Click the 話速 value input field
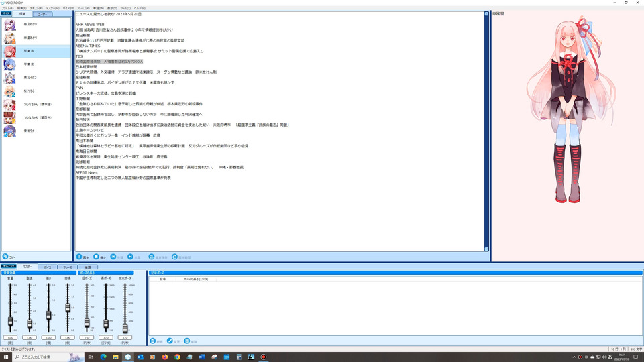Screen dimensions: 644x362 [x=30, y=337]
